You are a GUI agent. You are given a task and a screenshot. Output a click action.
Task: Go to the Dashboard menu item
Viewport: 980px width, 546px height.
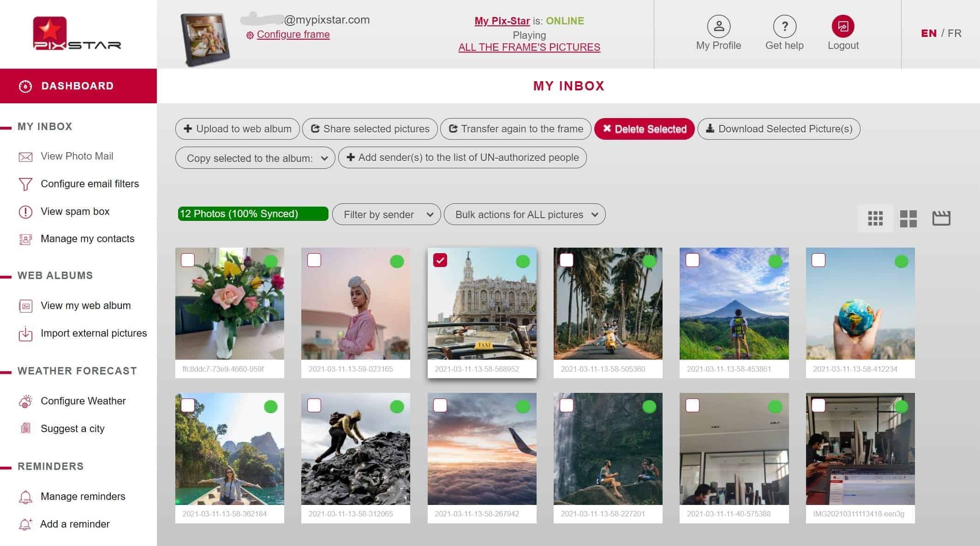click(x=78, y=85)
